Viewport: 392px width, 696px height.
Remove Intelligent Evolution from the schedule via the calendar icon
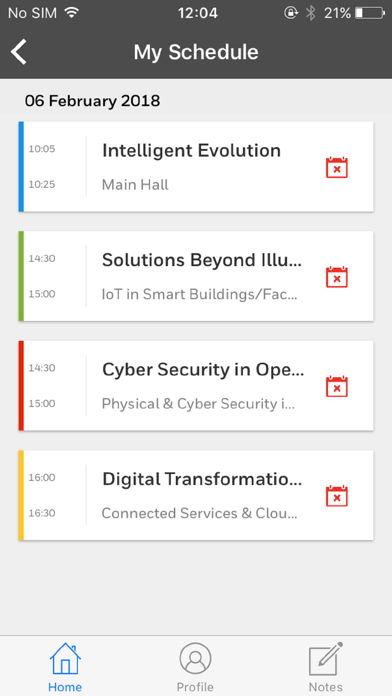point(337,167)
